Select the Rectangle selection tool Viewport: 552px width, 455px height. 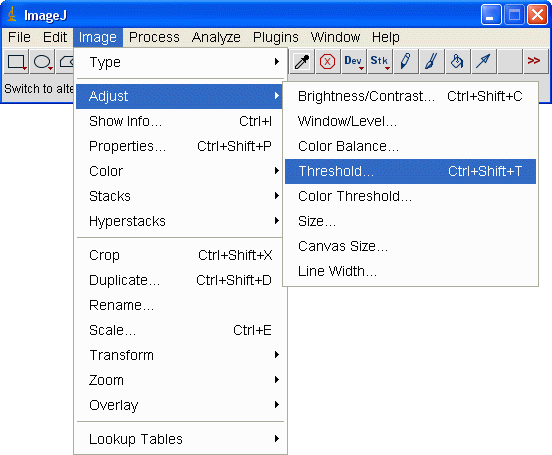tap(16, 62)
